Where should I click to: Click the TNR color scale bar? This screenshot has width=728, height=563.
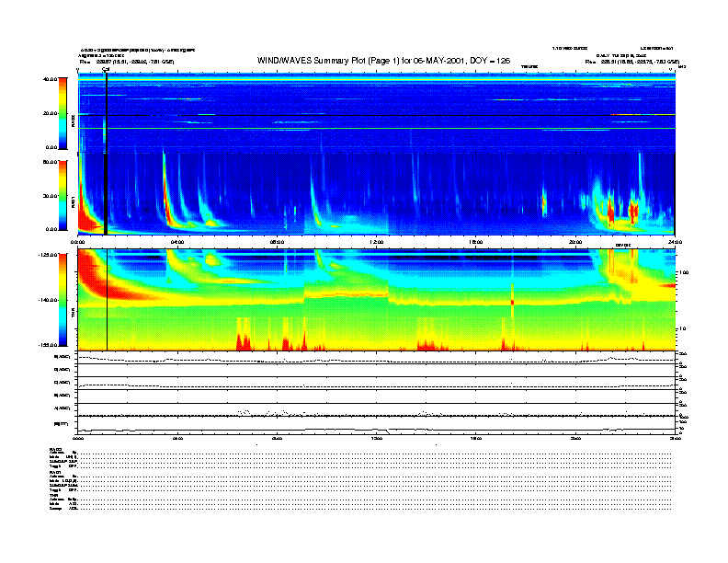pyautogui.click(x=63, y=299)
